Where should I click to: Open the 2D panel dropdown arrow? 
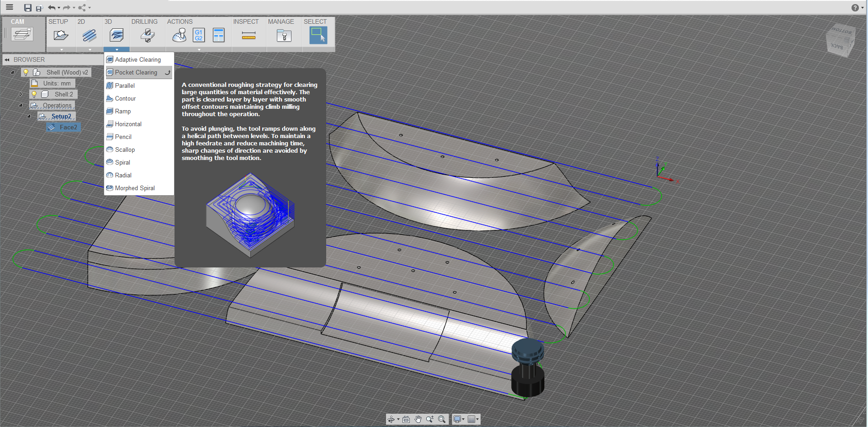(90, 49)
